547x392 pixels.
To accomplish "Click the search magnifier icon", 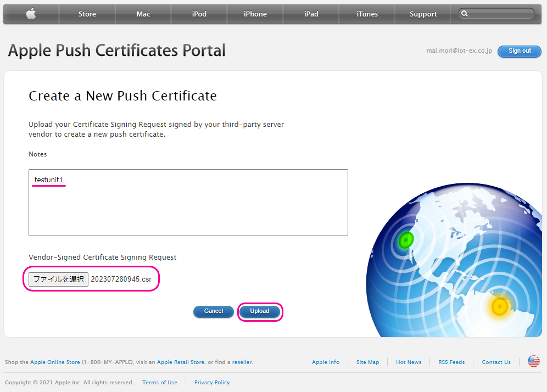I will (465, 14).
